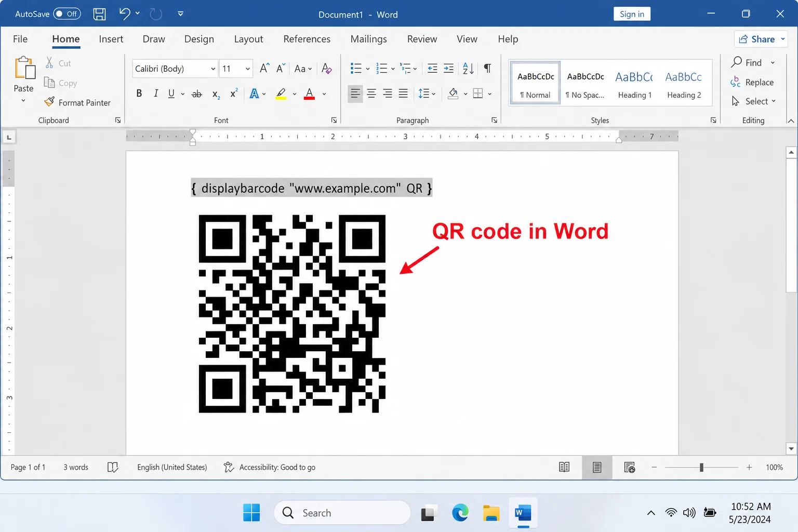Click the Windows taskbar Search box
The height and width of the screenshot is (532, 798).
click(x=342, y=513)
